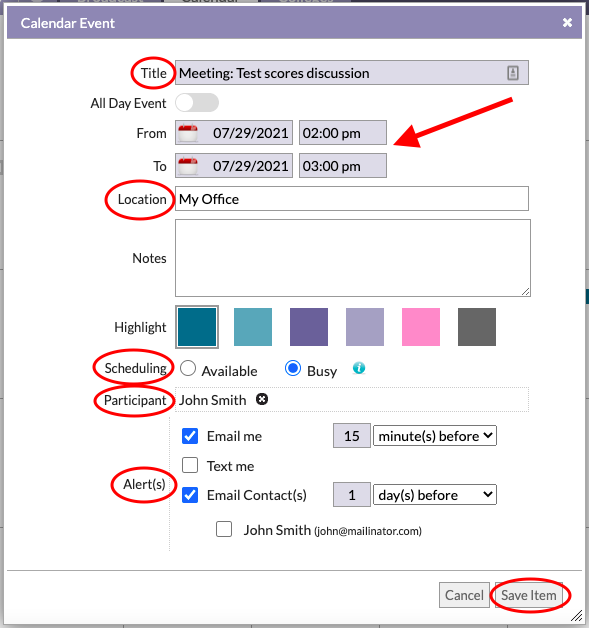
Task: Toggle the All Day Event switch
Action: pyautogui.click(x=197, y=103)
